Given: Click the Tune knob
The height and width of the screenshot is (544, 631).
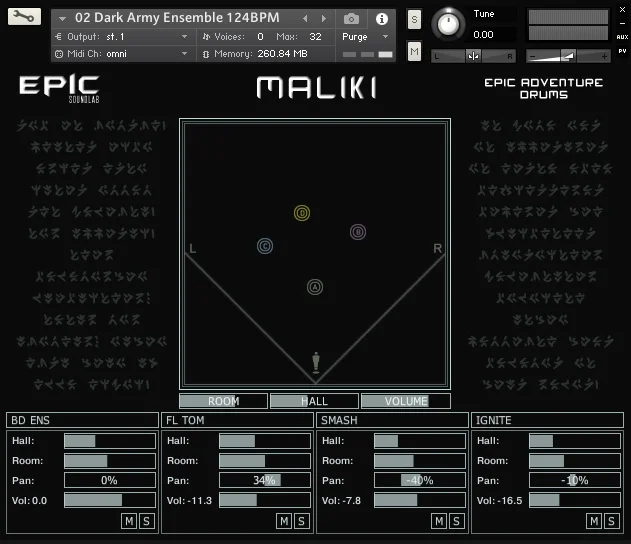Looking at the screenshot, I should coord(448,24).
